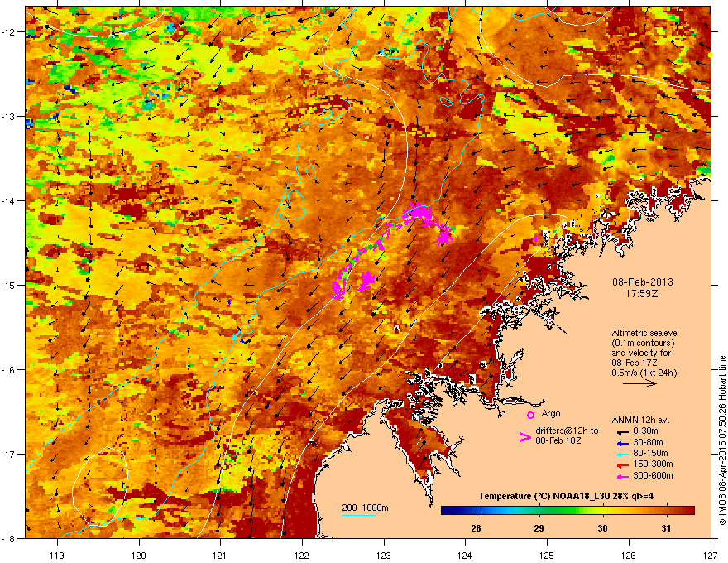
Task: Click the red 150-300m arrow legend symbol
Action: [622, 464]
